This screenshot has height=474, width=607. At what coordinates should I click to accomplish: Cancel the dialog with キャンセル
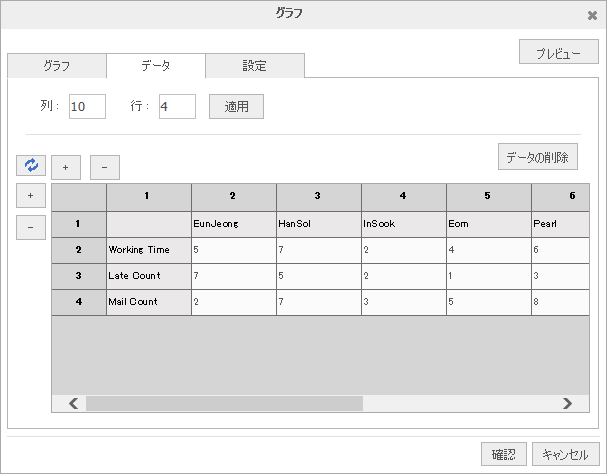[x=565, y=453]
